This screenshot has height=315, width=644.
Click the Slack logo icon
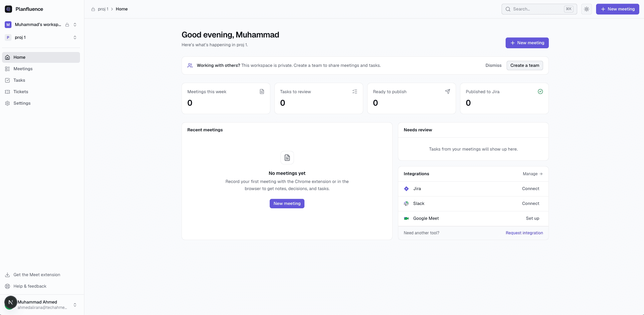coord(406,204)
